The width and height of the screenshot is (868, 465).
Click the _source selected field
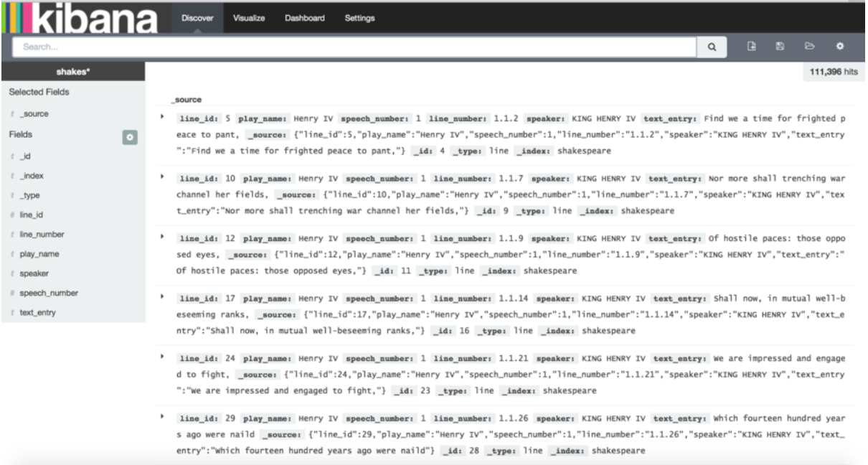tap(34, 113)
